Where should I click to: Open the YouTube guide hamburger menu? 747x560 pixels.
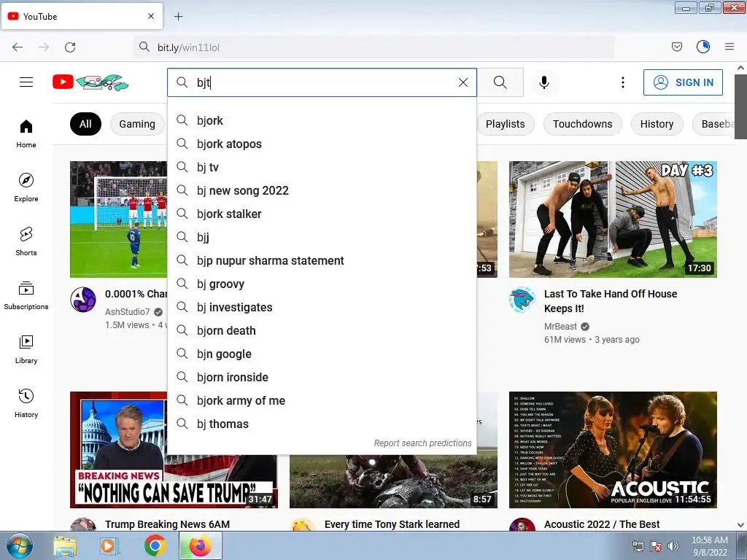pyautogui.click(x=26, y=82)
